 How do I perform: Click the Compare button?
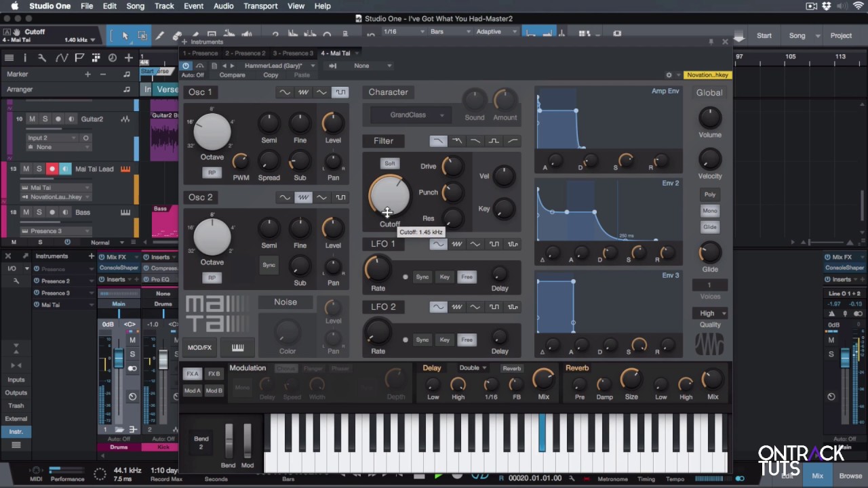tap(232, 75)
